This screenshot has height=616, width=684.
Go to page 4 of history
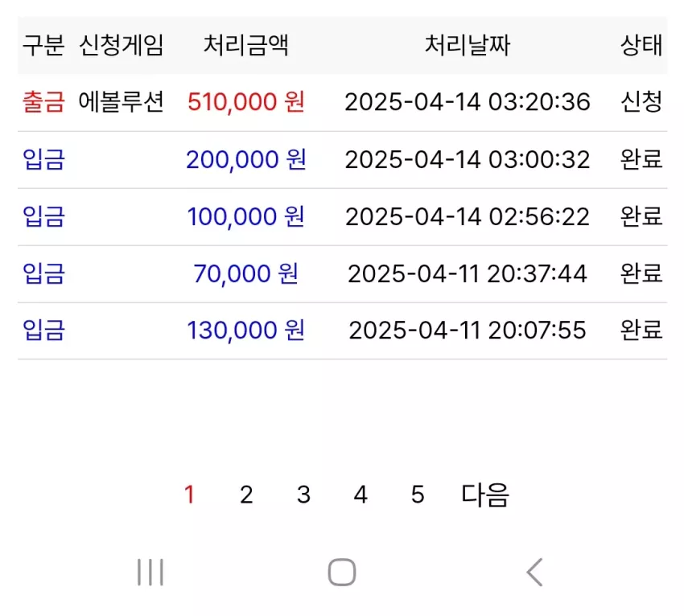[361, 495]
